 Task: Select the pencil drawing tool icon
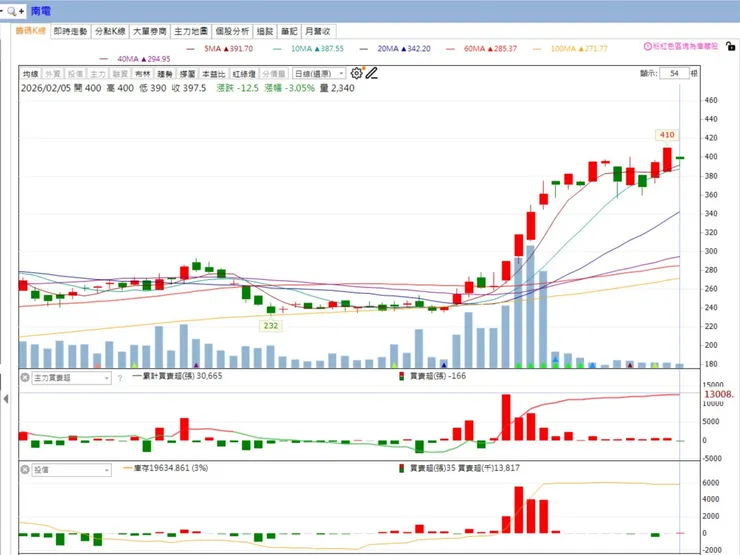tap(371, 73)
